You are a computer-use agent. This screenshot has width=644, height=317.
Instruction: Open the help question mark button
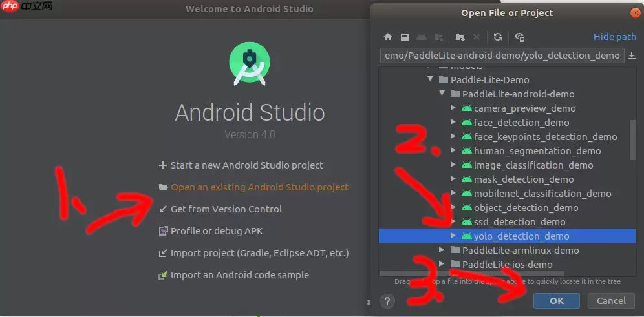[387, 301]
